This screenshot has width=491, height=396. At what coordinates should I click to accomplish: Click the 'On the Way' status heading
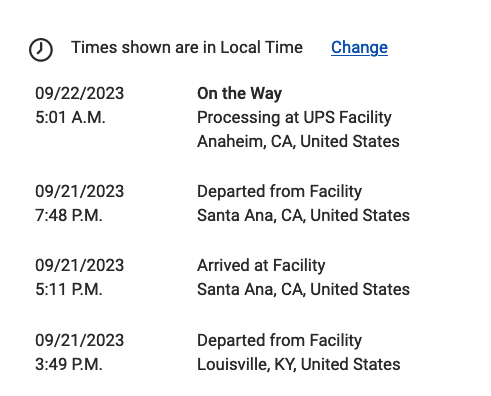[239, 93]
